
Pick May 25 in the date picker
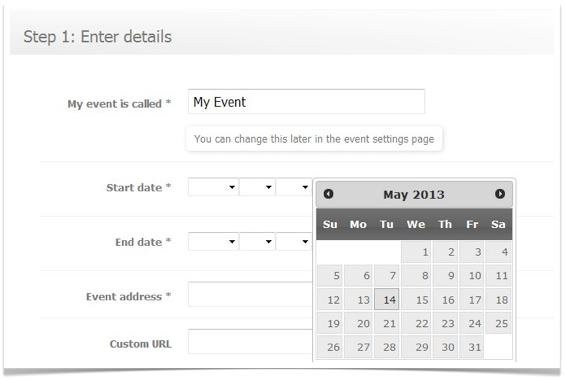click(x=498, y=323)
